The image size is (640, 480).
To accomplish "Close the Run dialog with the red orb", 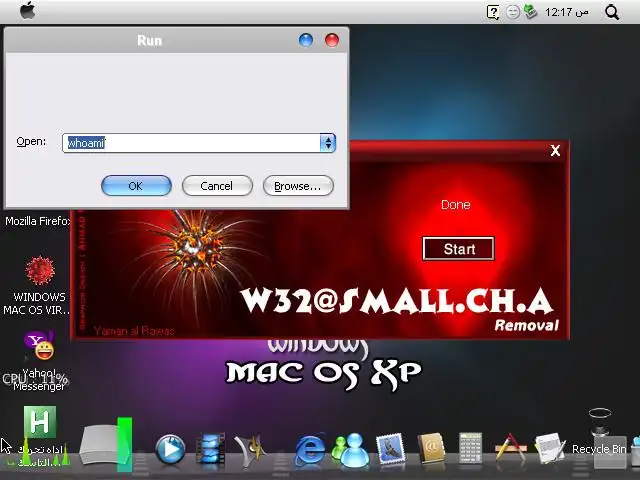I will coord(331,40).
